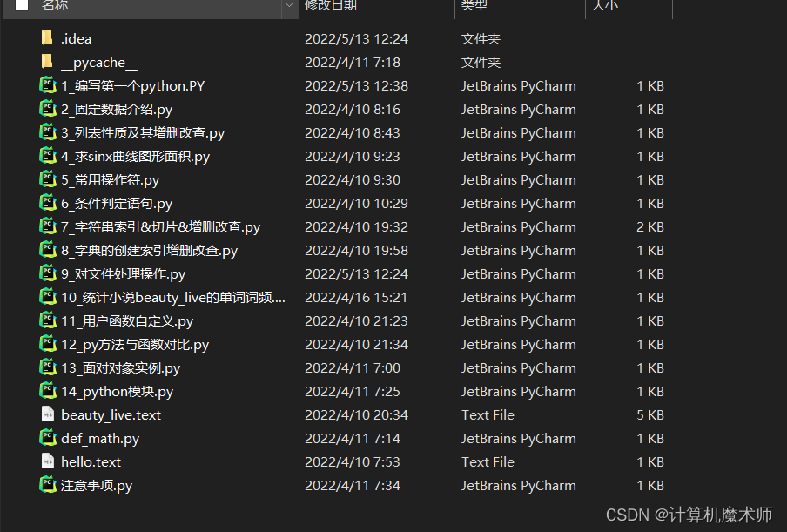
Task: Click the __pycache__ folder icon
Action: (47, 62)
